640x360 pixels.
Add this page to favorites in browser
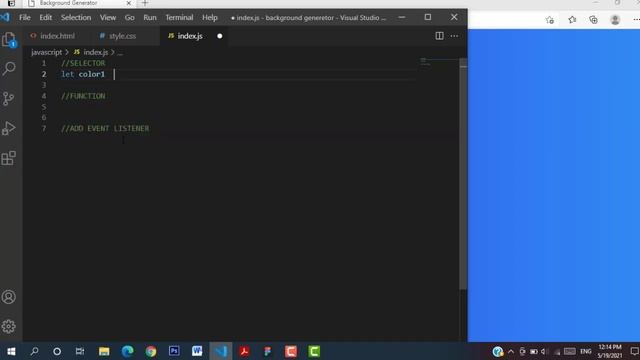coord(550,20)
